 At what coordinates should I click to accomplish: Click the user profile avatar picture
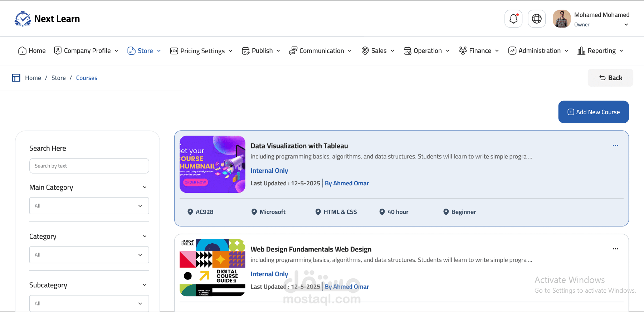coord(562,19)
